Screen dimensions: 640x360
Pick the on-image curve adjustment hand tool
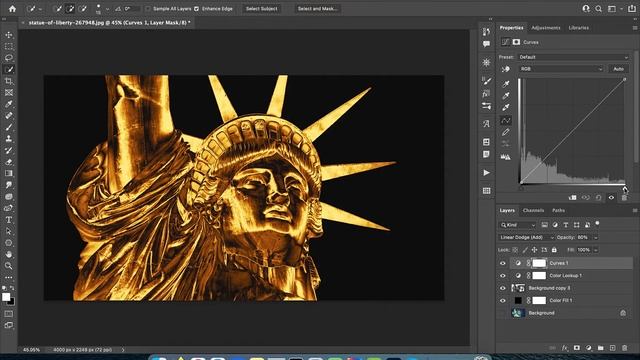506,69
